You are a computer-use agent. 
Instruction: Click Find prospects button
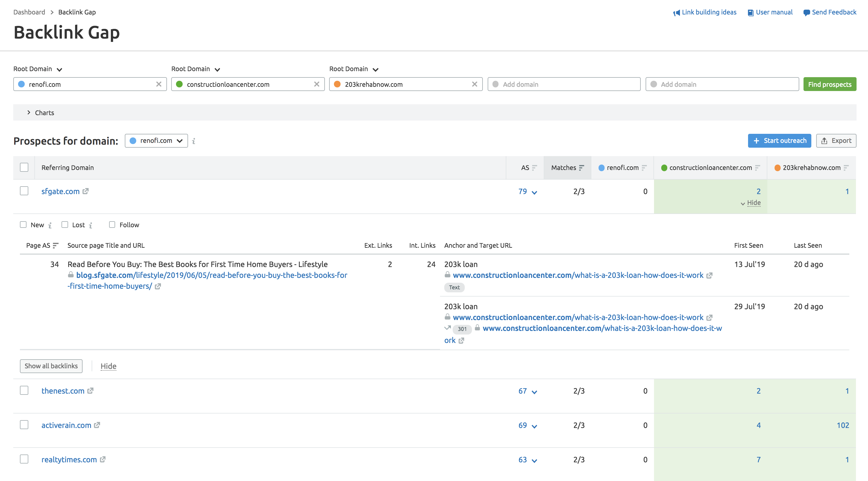(830, 84)
